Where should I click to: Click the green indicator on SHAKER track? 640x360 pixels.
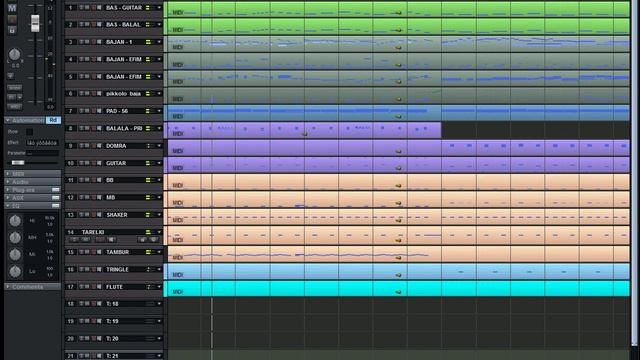coord(148,215)
